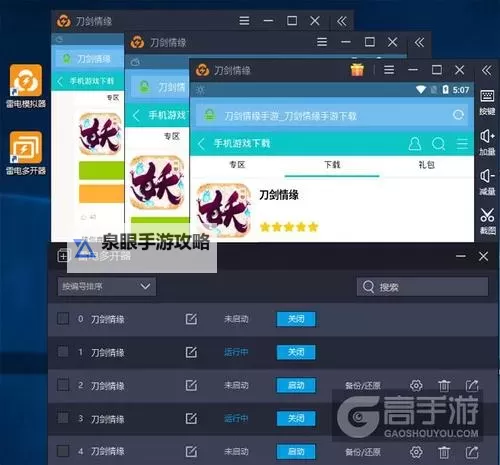The image size is (500, 465).
Task: Click the 截图 scissors screenshot tool
Action: coord(487,221)
